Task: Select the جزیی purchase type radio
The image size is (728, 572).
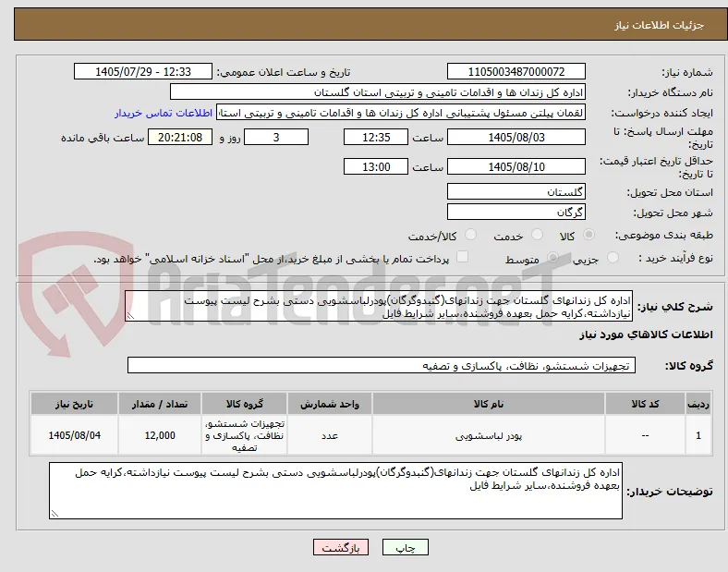Action: pos(613,258)
